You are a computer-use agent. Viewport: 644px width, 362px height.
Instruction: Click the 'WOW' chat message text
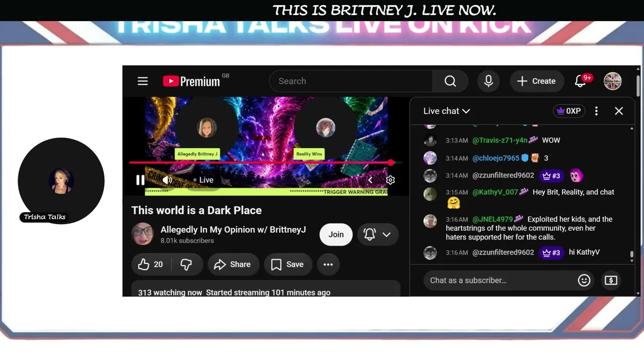pyautogui.click(x=551, y=140)
